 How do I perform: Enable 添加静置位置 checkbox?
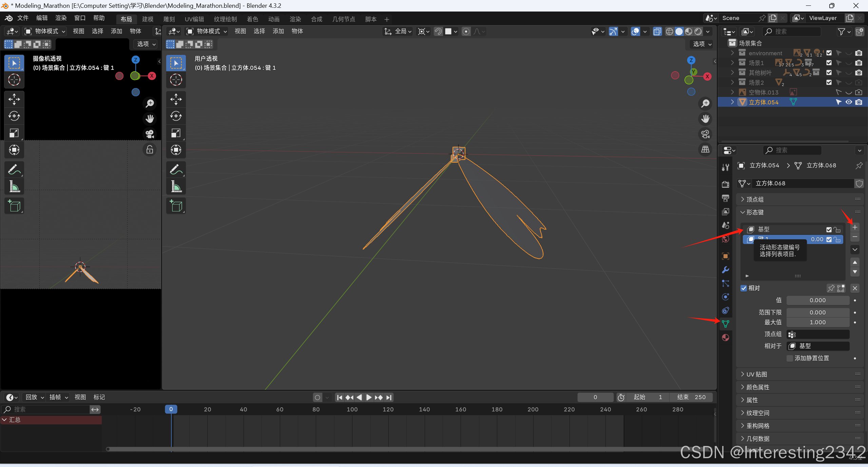click(x=790, y=358)
